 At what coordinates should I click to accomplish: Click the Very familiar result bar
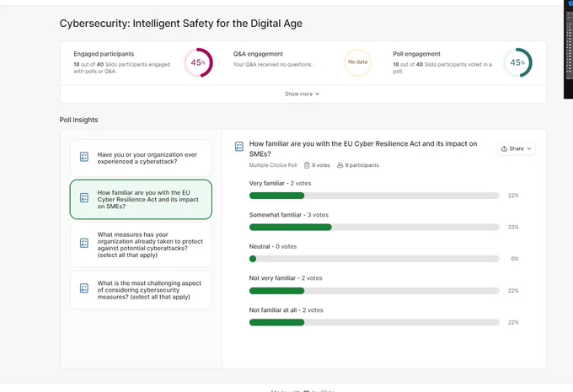pos(374,196)
